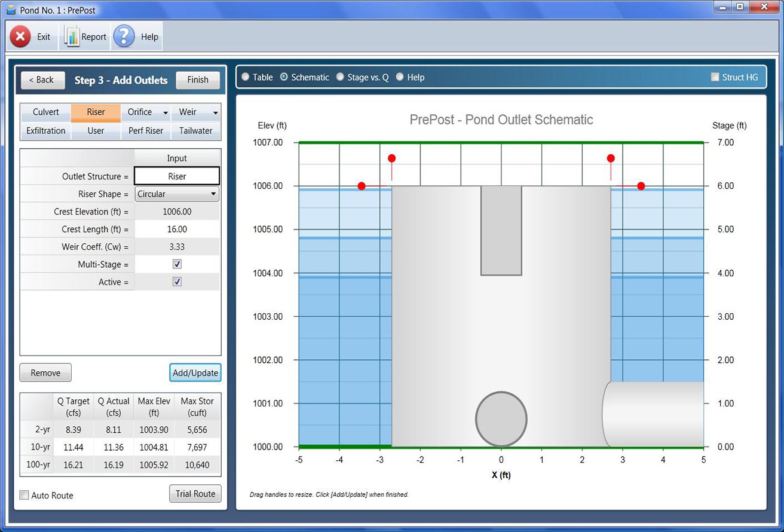
Task: Enable the Struct HG option
Action: tap(715, 77)
